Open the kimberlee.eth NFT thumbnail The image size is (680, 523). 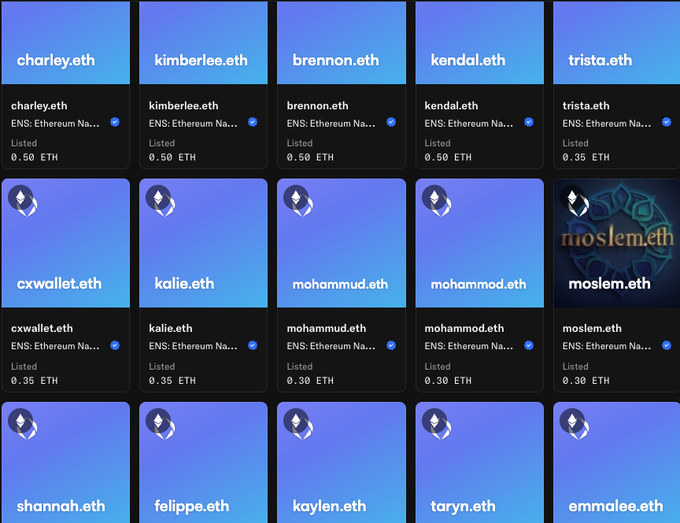(x=203, y=42)
